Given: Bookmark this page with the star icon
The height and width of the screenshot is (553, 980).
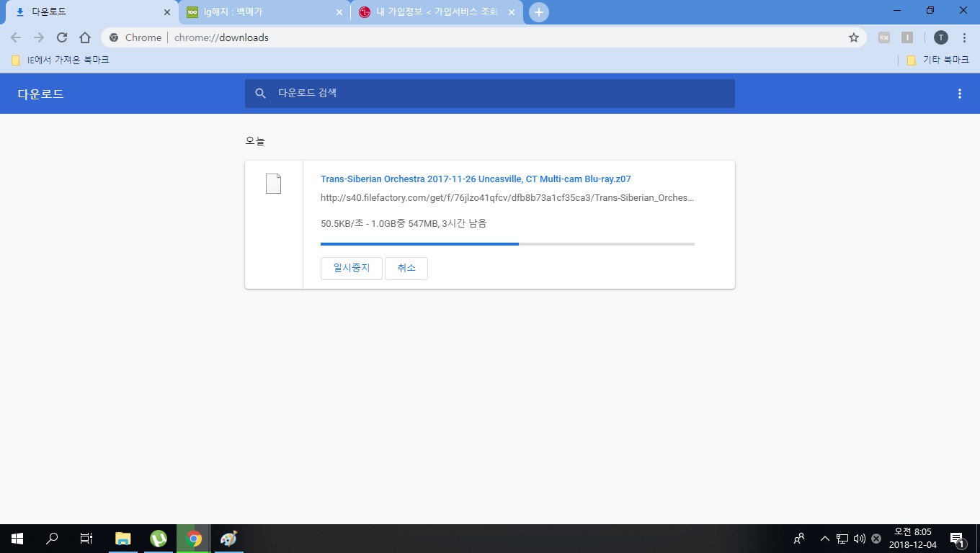Looking at the screenshot, I should tap(854, 37).
